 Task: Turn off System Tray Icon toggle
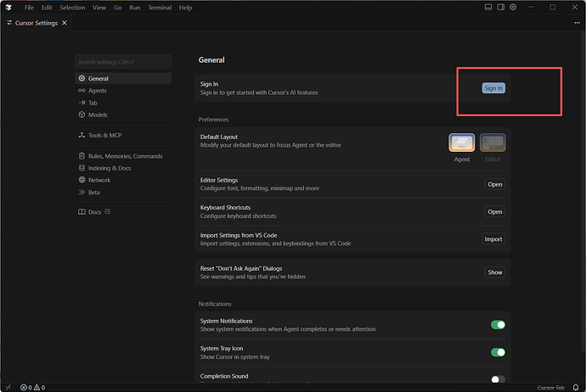point(498,352)
